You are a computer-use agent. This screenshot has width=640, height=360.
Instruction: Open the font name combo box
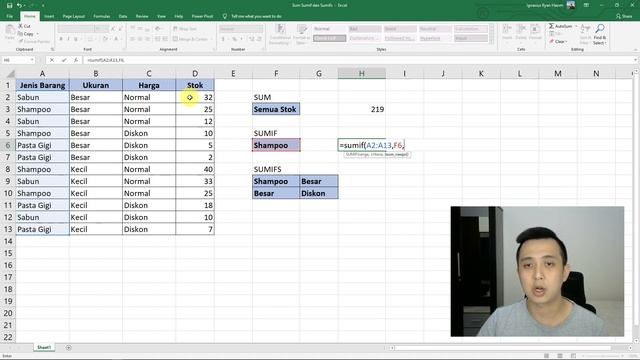coord(76,29)
